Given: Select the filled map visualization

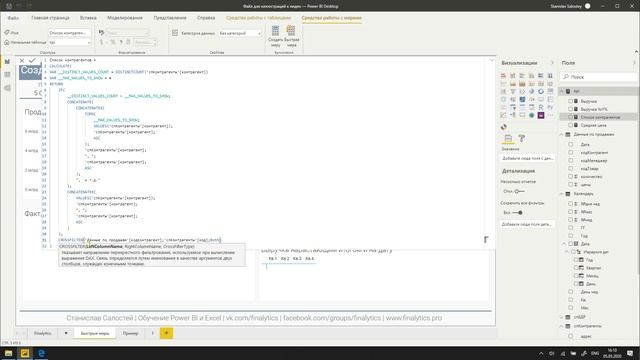Looking at the screenshot, I should pyautogui.click(x=513, y=99).
